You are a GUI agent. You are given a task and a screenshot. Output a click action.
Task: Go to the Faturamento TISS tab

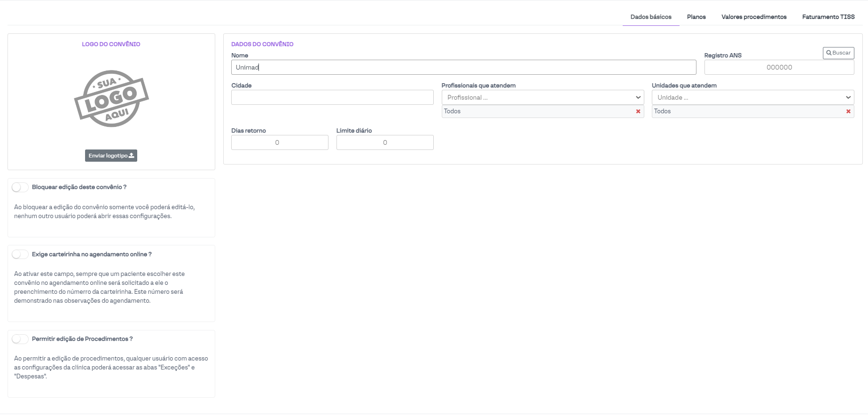coord(828,17)
